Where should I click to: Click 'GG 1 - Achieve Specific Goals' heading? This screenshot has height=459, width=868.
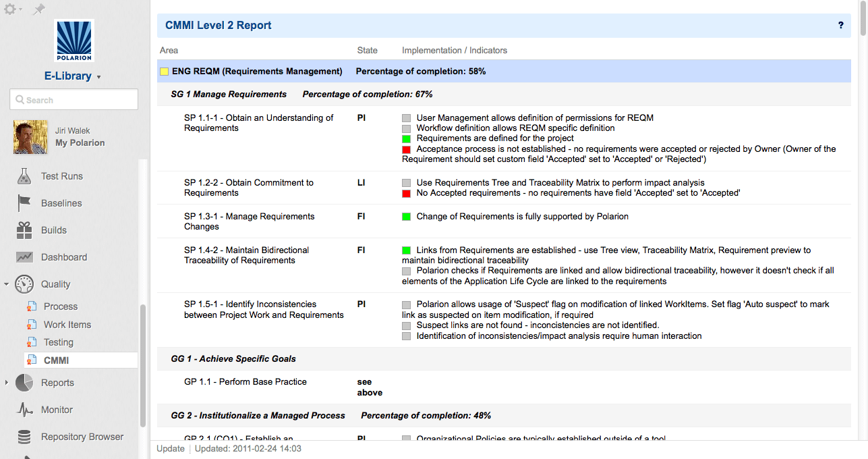233,359
